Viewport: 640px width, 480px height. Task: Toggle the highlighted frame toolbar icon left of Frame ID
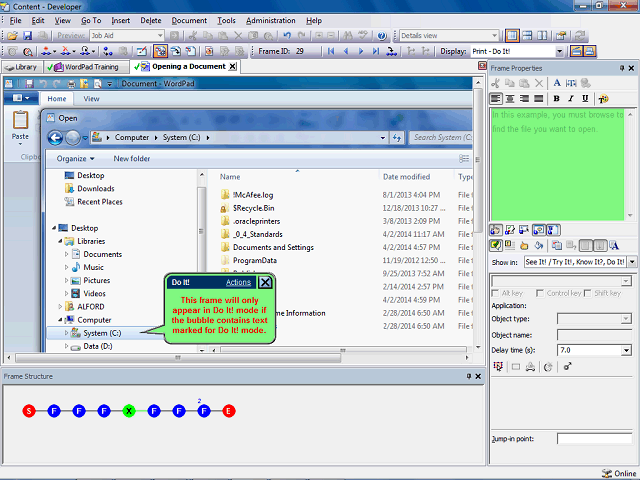click(x=160, y=51)
